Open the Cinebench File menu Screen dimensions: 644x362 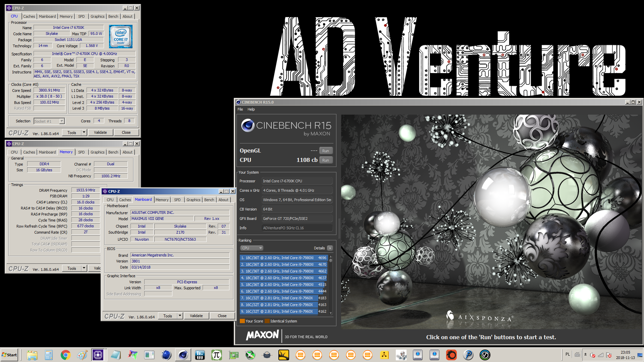240,109
